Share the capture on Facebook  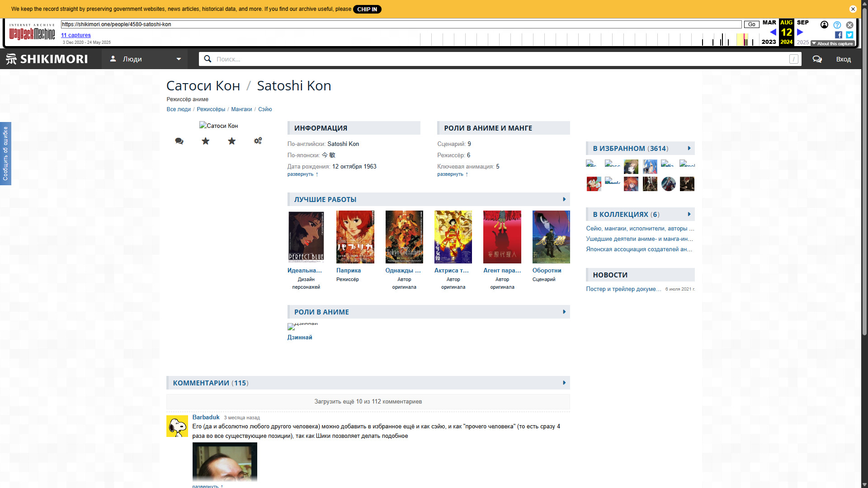click(x=838, y=35)
